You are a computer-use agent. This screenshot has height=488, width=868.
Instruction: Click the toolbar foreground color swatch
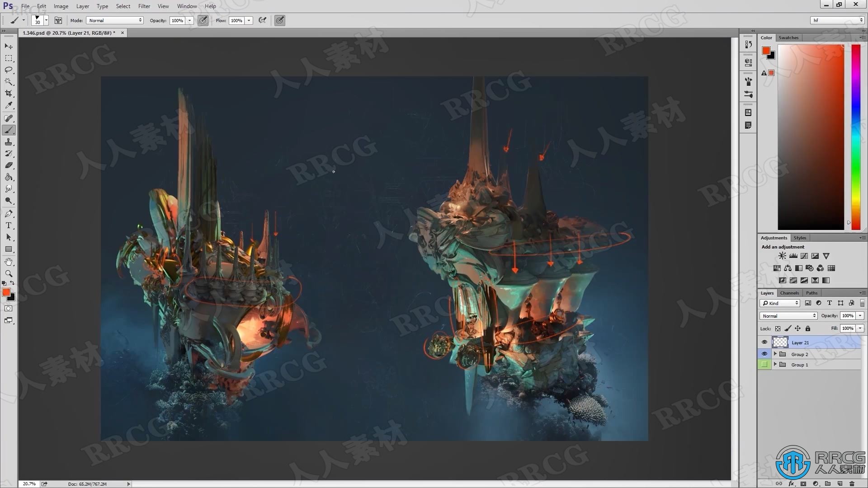pyautogui.click(x=6, y=293)
